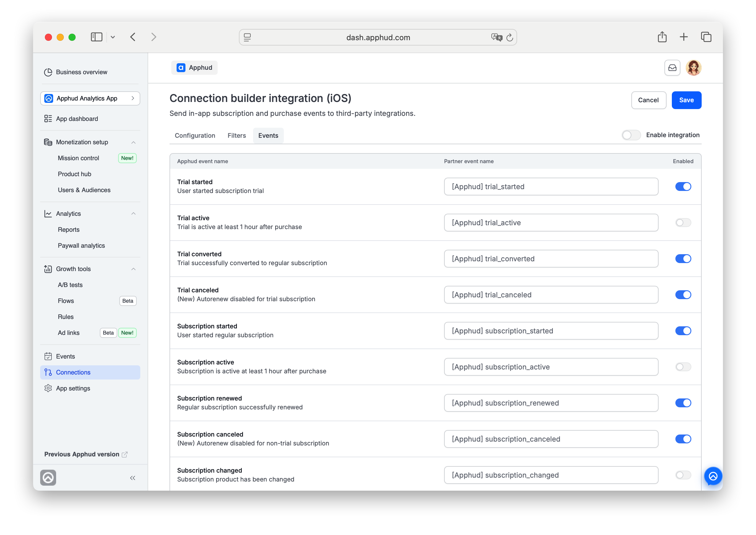Go forward with Safari forward arrow

154,37
